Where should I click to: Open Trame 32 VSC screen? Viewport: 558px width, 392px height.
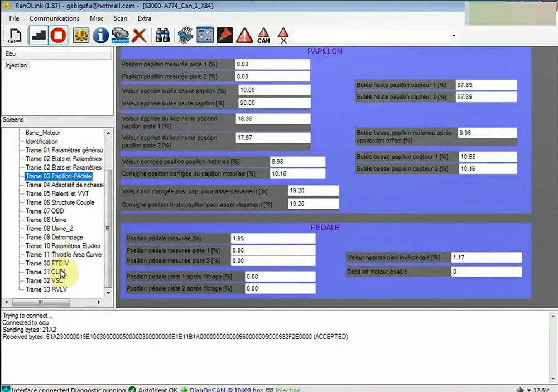click(44, 280)
